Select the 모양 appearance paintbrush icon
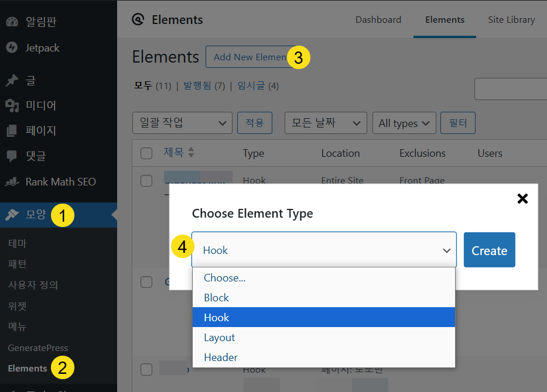This screenshot has height=392, width=547. 13,215
